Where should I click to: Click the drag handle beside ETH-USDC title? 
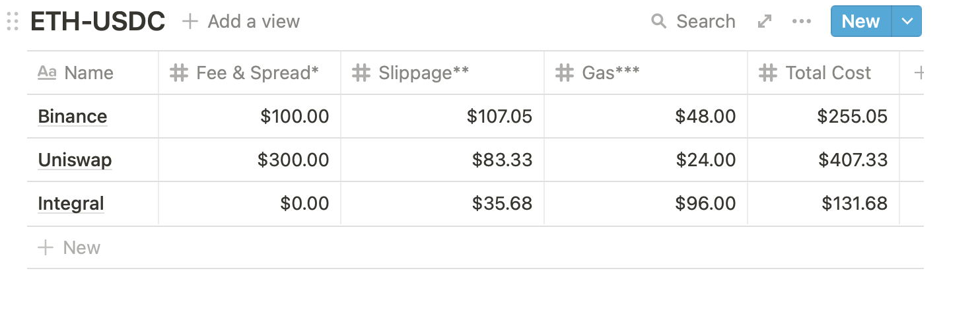pyautogui.click(x=12, y=22)
